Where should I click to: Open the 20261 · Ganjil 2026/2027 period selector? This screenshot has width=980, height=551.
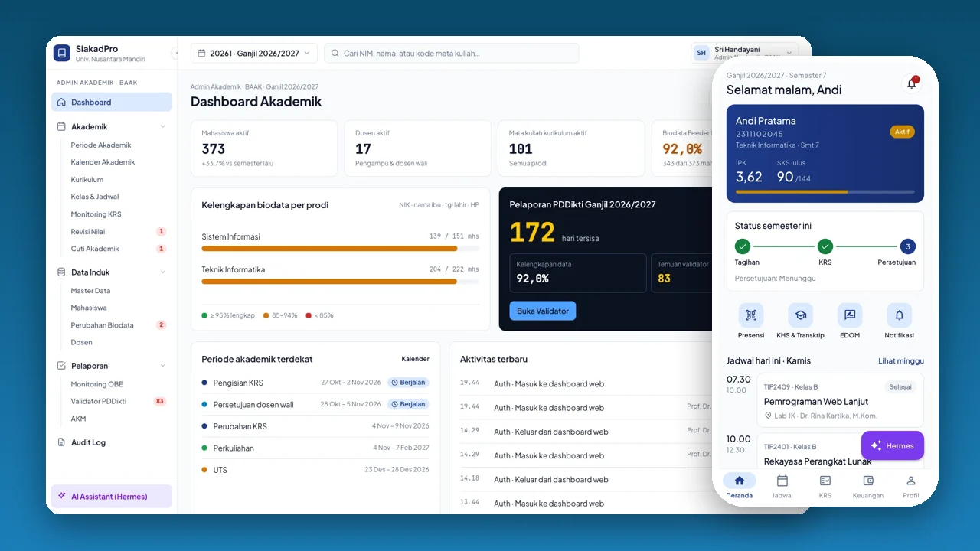pos(254,54)
